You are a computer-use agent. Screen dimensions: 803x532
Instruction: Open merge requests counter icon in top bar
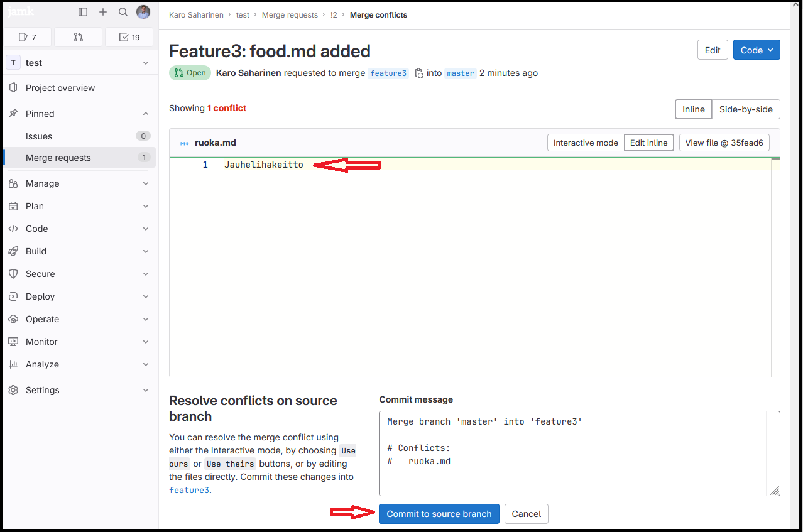click(79, 37)
